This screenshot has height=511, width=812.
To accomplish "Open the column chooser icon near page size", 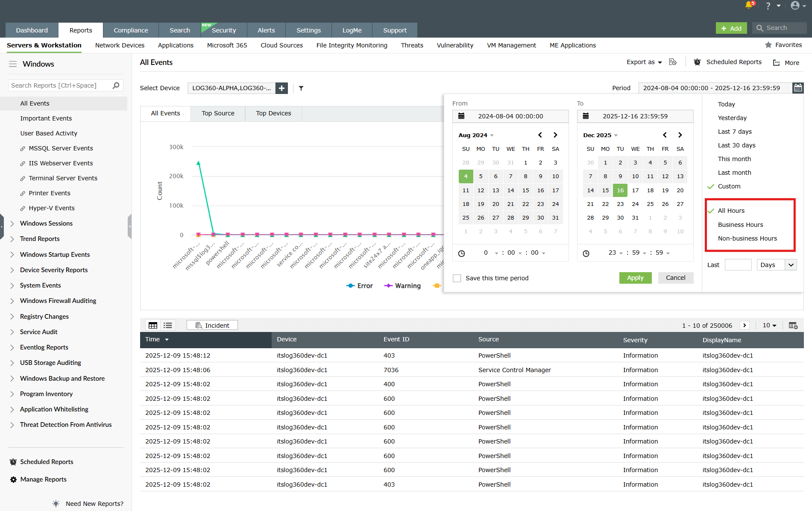I will click(793, 325).
